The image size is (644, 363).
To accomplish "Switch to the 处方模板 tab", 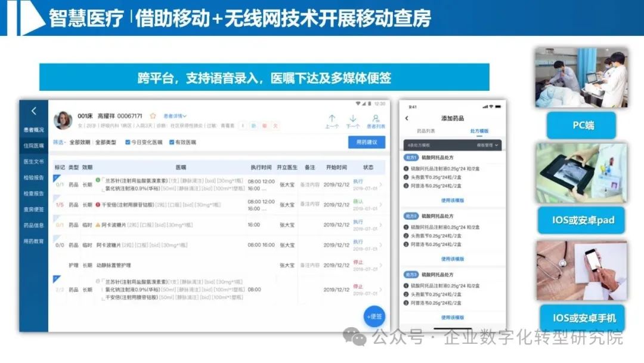I will 479,131.
